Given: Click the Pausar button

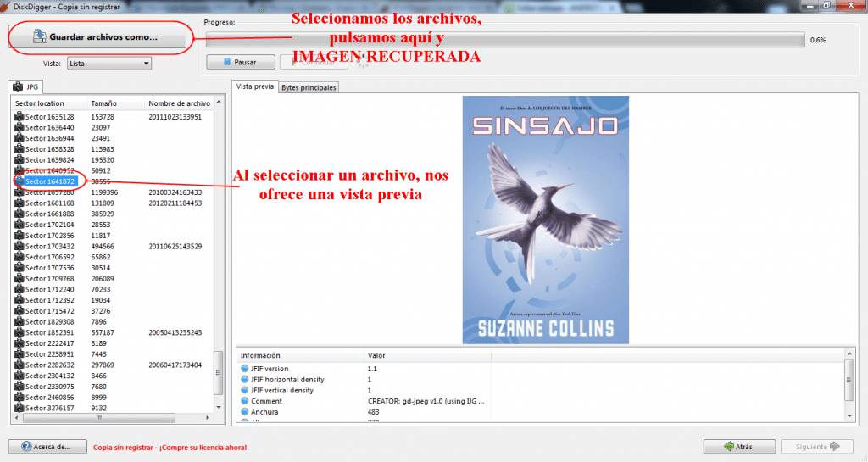Looking at the screenshot, I should [240, 62].
